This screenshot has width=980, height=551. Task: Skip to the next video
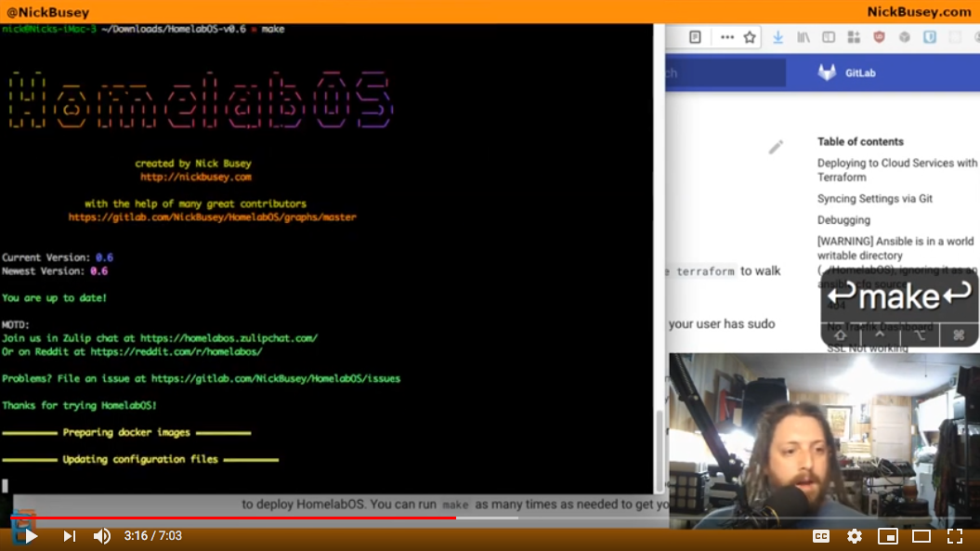point(70,536)
